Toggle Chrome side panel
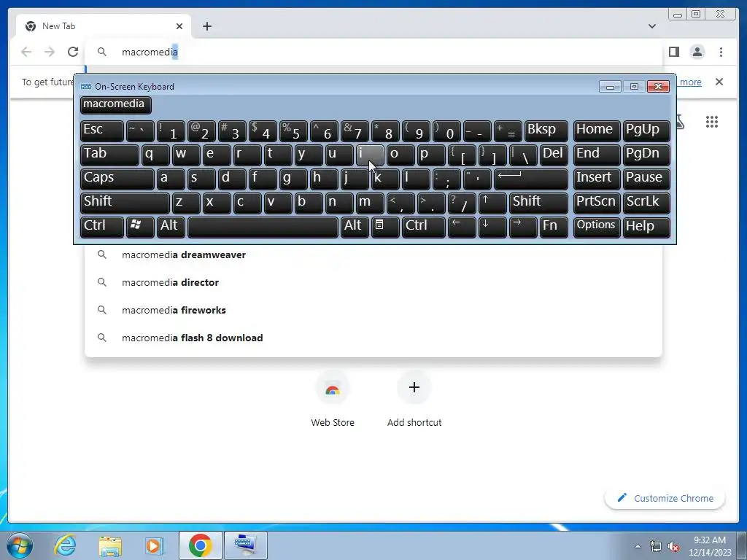The width and height of the screenshot is (747, 560). 673,52
